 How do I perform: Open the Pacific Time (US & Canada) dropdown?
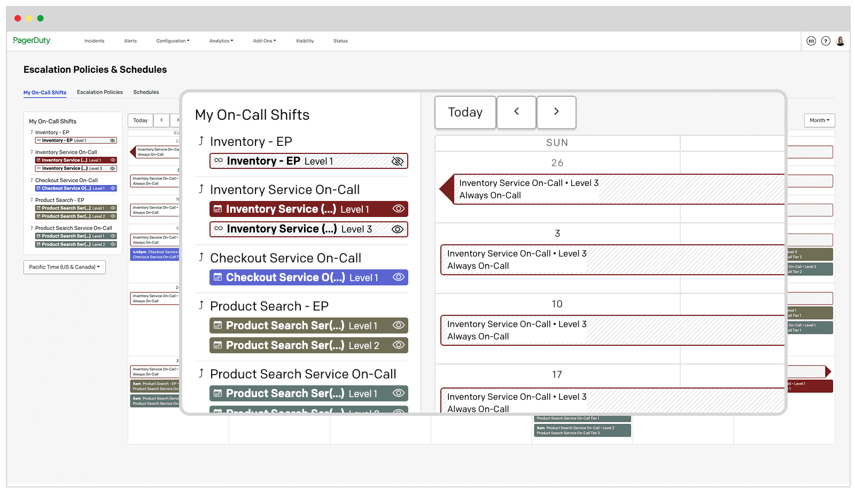[x=64, y=267]
